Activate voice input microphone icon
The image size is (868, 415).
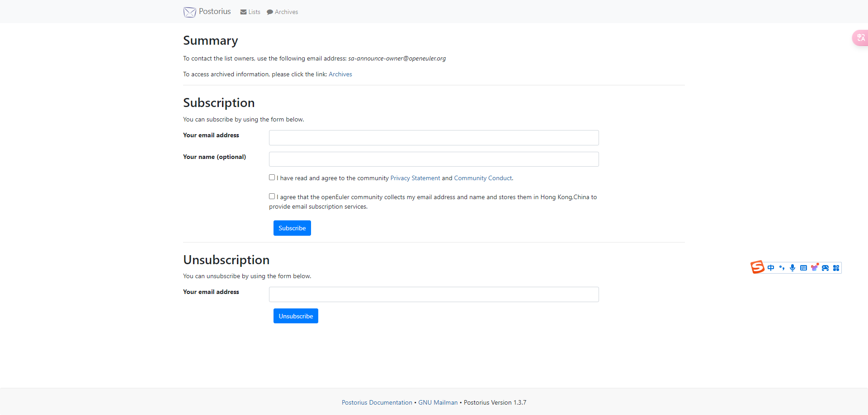click(793, 268)
